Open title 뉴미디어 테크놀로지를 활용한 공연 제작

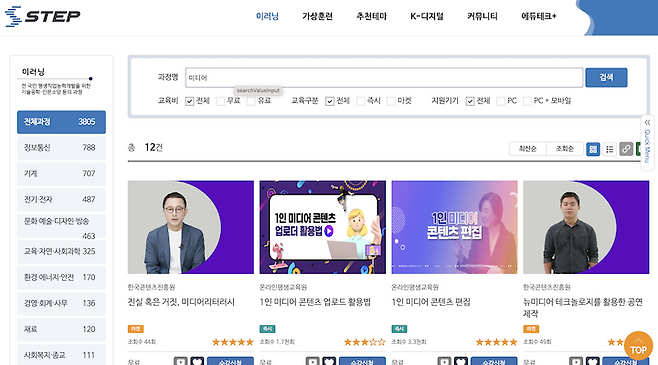583,308
